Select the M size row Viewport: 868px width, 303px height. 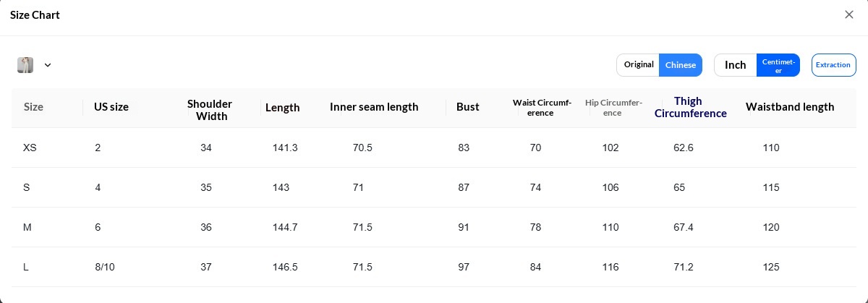pyautogui.click(x=434, y=227)
